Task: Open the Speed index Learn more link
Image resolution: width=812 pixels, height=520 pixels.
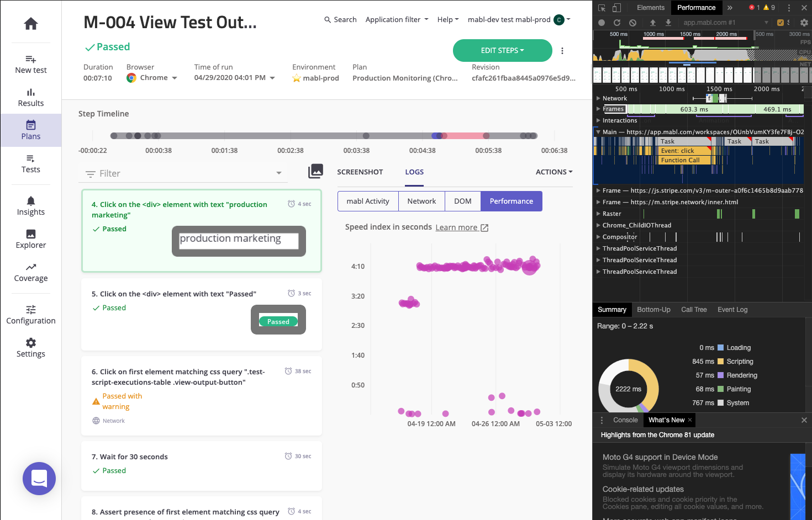Action: pyautogui.click(x=462, y=227)
